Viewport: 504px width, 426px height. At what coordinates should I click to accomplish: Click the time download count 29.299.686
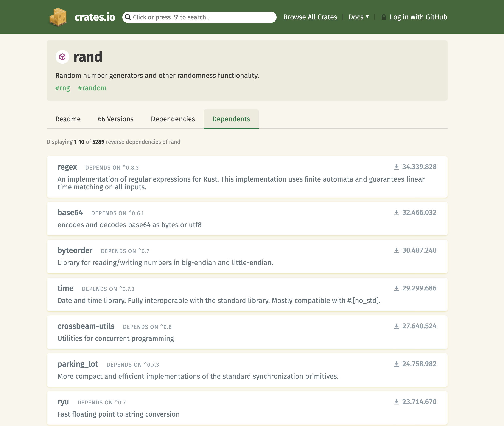pos(419,288)
